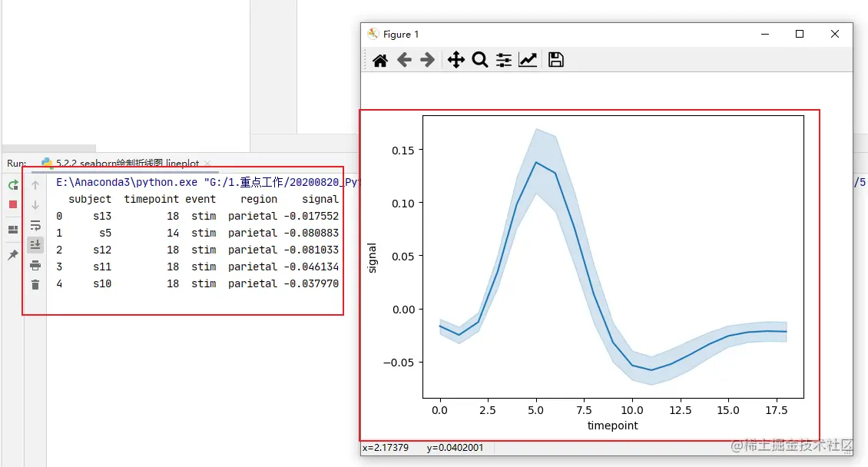Click the y=0.0402001 readout in the status bar
Viewport: 868px width, 467px height.
455,448
